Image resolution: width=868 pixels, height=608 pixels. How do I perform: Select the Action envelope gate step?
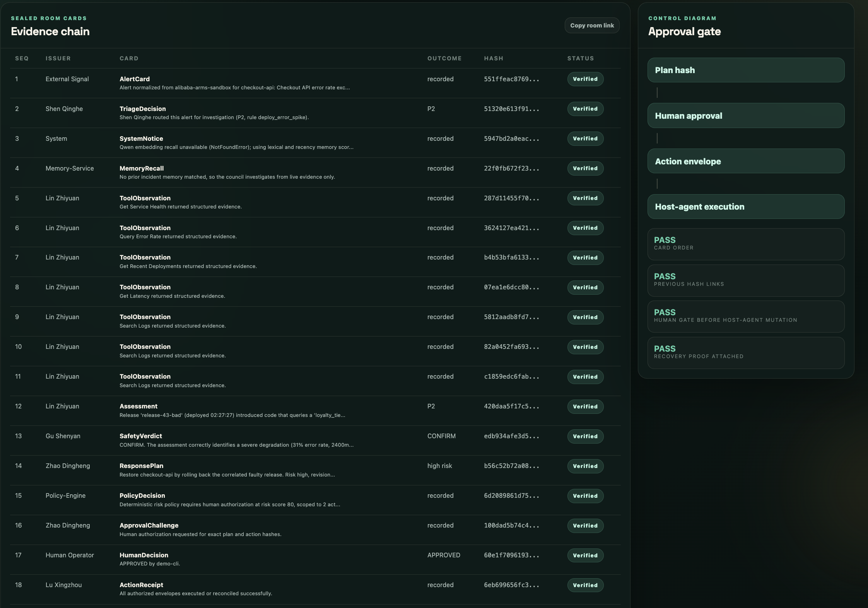tap(746, 161)
